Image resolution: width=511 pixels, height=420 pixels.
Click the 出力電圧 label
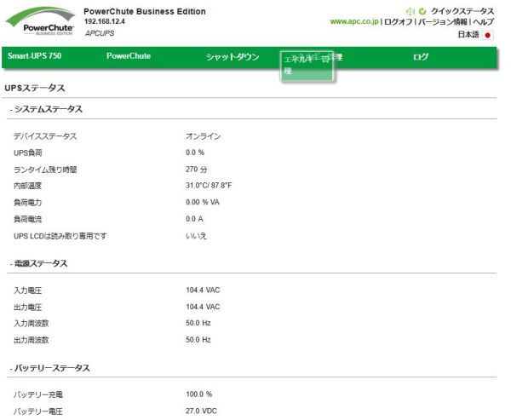tap(28, 308)
